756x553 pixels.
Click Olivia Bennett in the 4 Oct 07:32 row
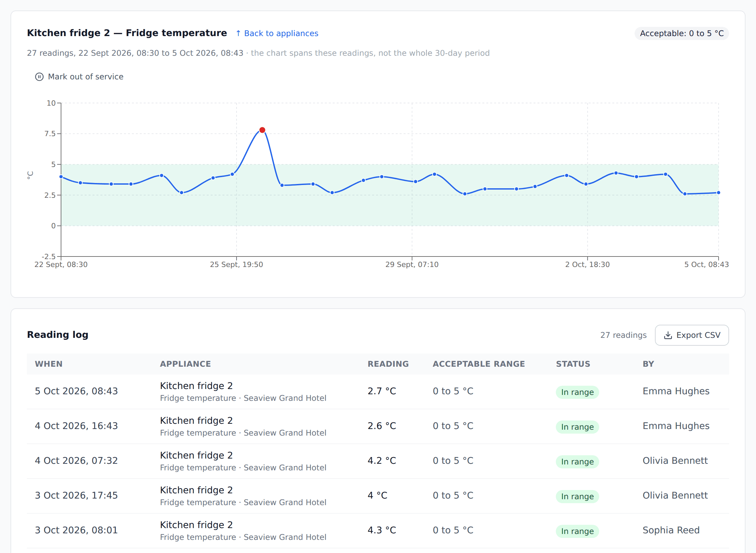point(675,461)
